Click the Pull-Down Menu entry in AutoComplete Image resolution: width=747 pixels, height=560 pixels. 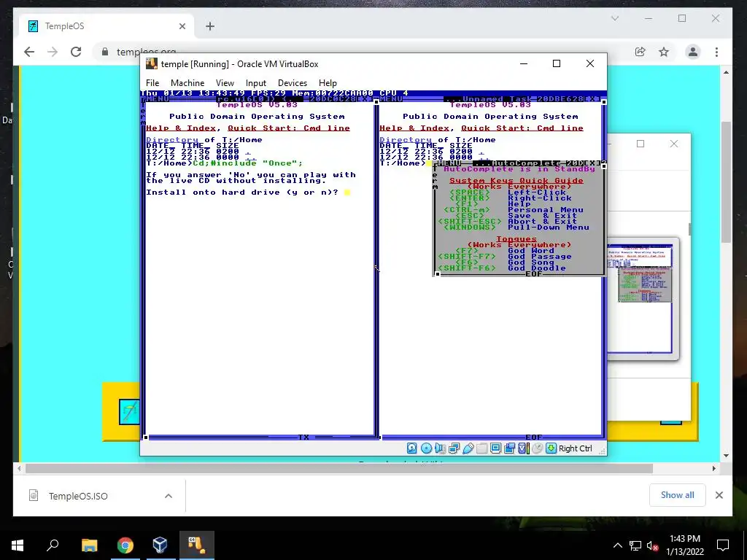(549, 227)
